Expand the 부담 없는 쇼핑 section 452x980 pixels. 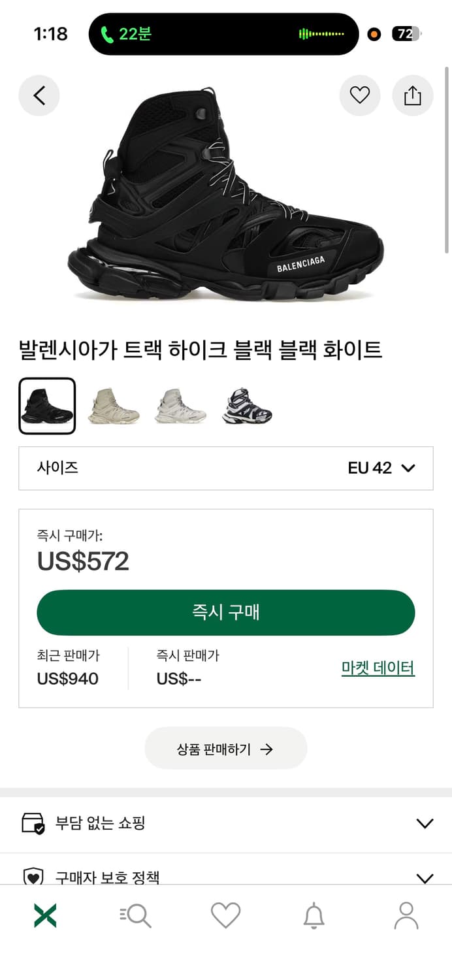tap(225, 824)
